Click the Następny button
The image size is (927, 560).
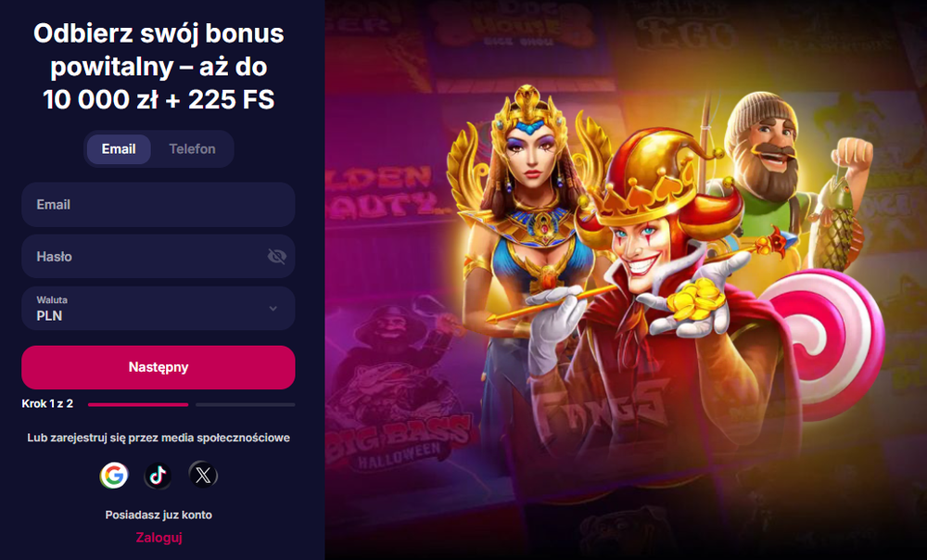point(159,367)
